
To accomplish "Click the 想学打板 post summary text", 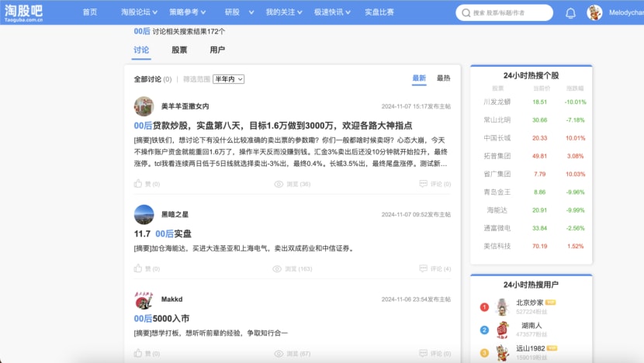I will [211, 333].
